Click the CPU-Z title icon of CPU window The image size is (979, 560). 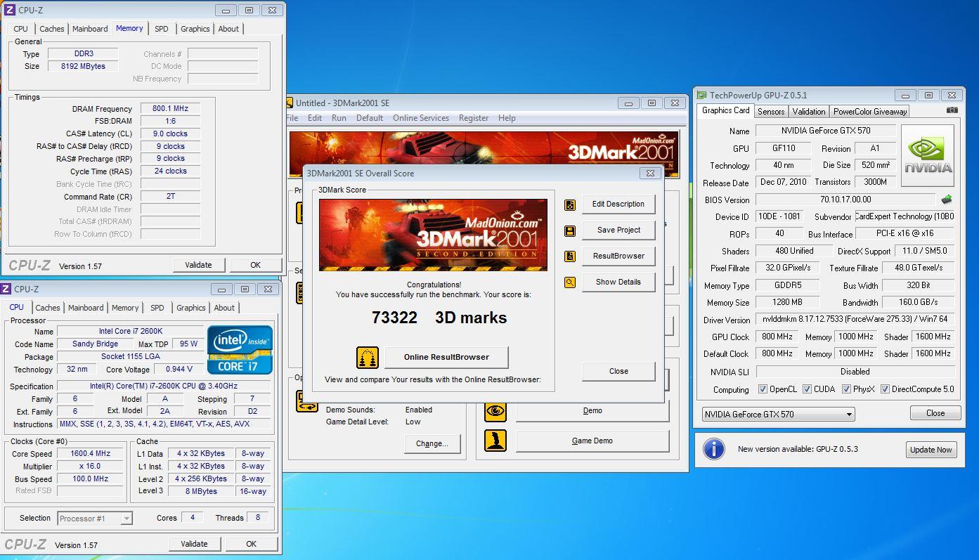(x=6, y=289)
